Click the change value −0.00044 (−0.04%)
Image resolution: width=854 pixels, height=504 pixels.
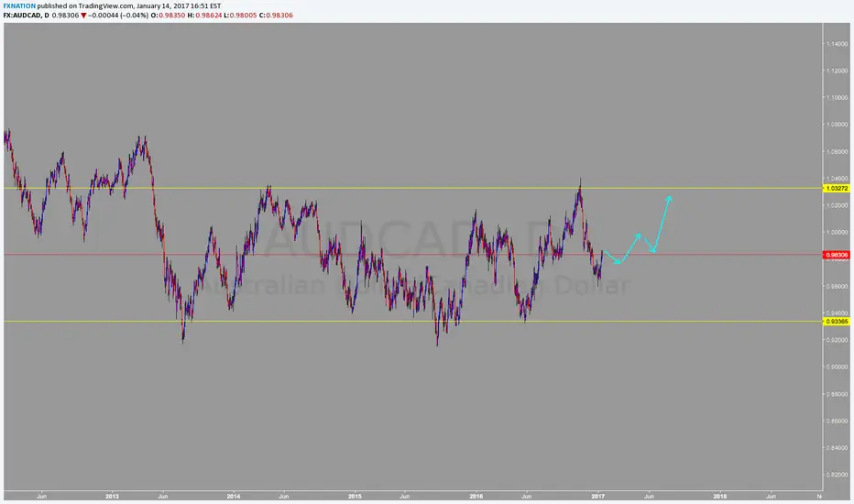118,16
